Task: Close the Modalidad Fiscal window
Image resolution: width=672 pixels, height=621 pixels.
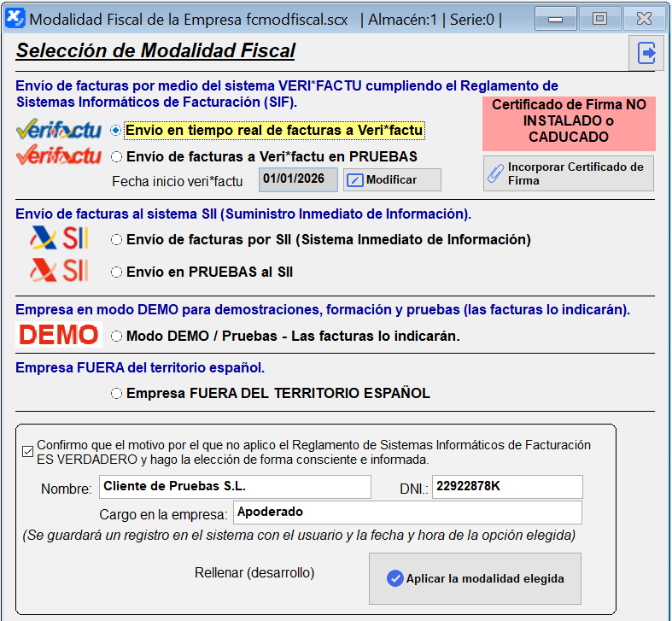Action: click(644, 19)
